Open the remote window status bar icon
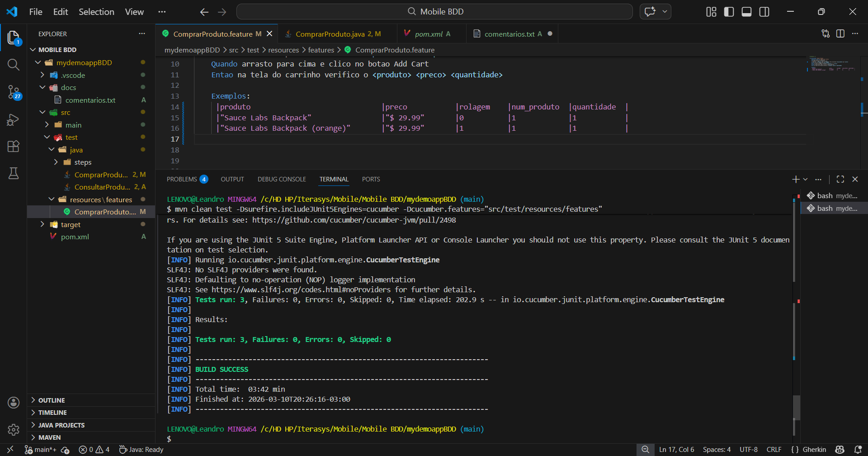This screenshot has width=868, height=456. coord(10,450)
